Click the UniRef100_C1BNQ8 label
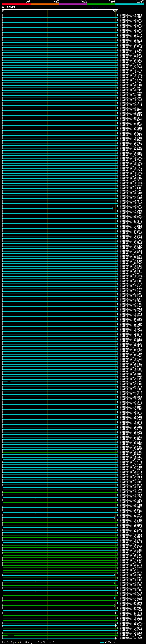 tap(131, 376)
